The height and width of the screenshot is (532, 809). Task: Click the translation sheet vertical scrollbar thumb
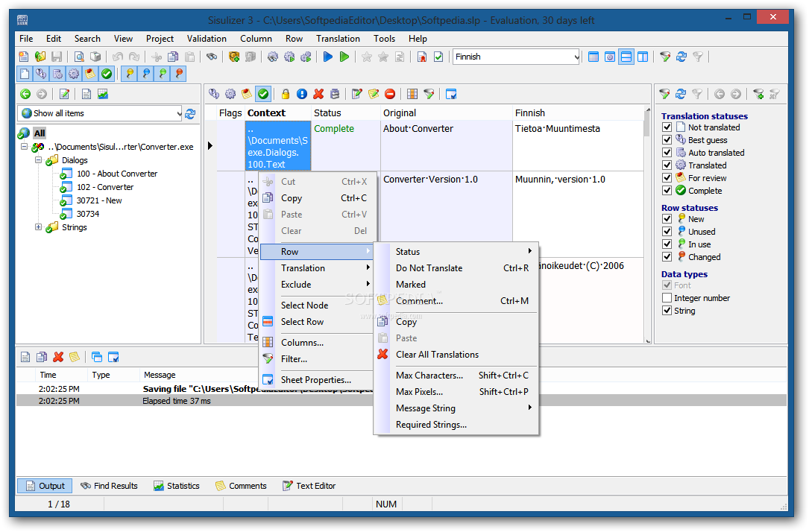click(x=647, y=124)
